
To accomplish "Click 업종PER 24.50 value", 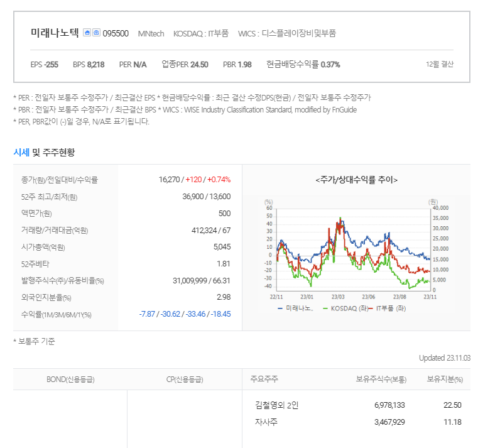I will point(185,64).
